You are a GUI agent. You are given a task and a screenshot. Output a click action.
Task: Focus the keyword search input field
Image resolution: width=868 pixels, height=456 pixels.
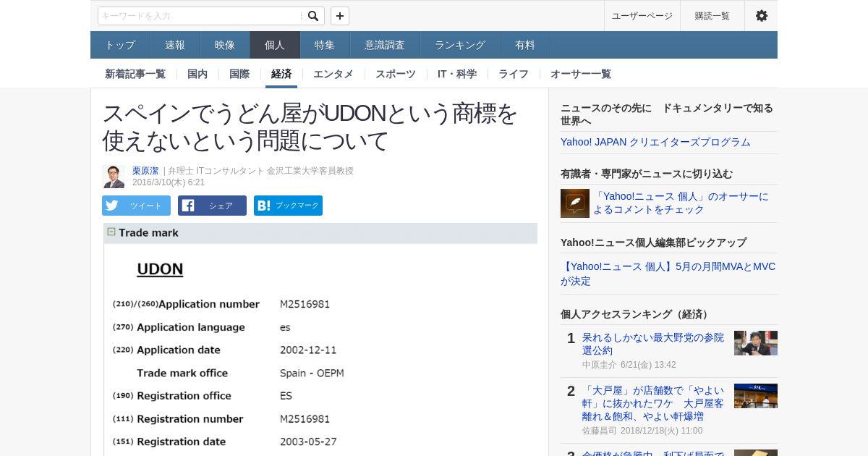[x=200, y=16]
